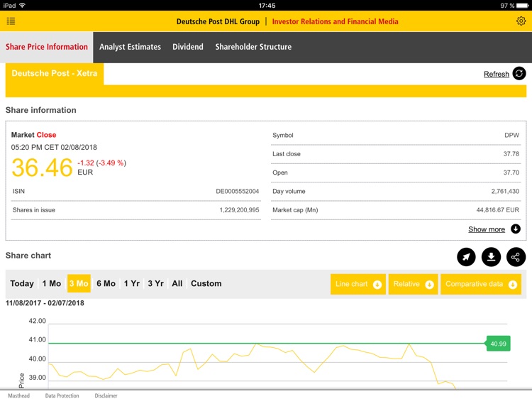Download the share chart
The width and height of the screenshot is (532, 399).
pyautogui.click(x=491, y=257)
